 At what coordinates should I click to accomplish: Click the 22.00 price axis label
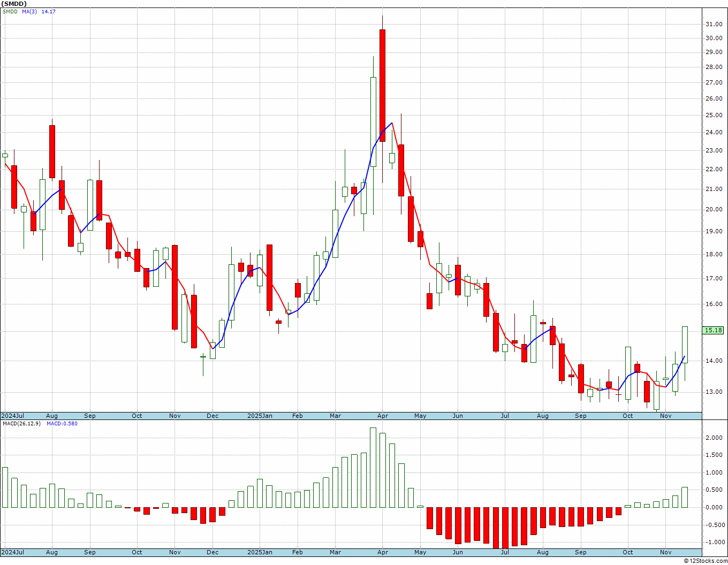pos(714,169)
